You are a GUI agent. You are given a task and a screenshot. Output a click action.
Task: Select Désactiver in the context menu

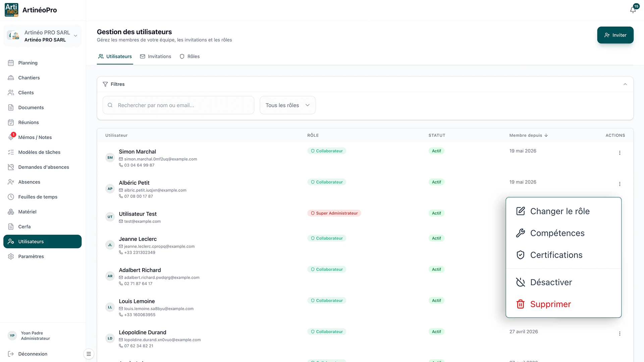[x=563, y=282]
